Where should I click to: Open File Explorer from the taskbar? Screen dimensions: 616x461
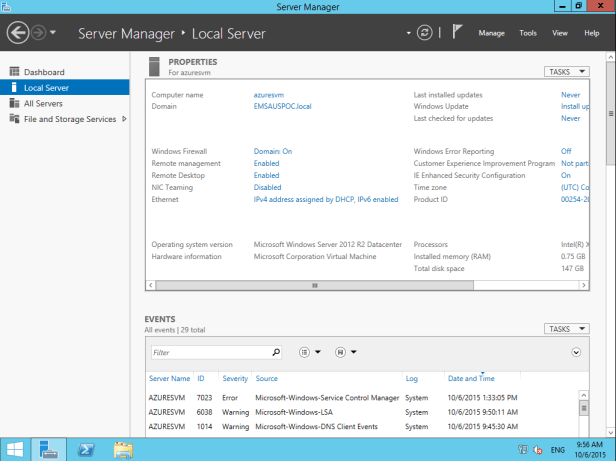tap(123, 450)
